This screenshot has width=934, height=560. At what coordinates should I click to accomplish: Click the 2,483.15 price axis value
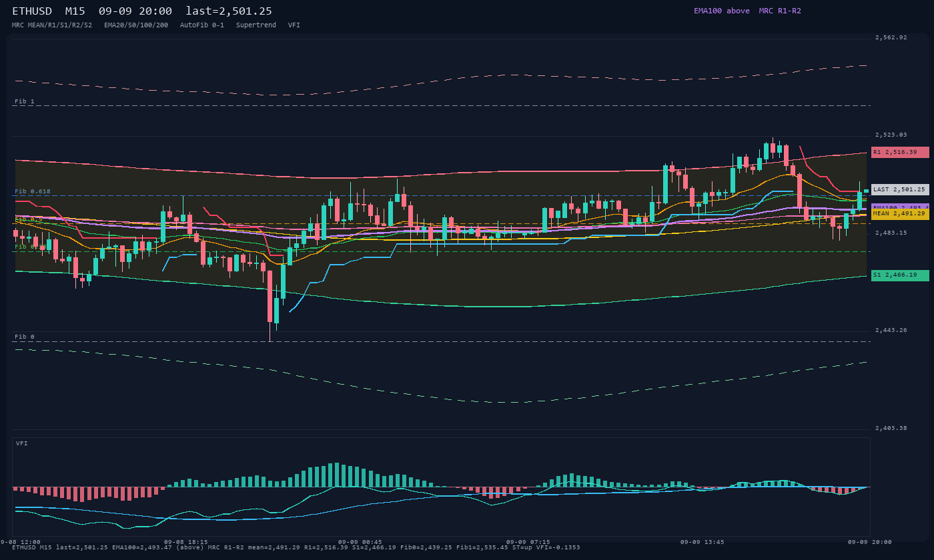pyautogui.click(x=891, y=233)
